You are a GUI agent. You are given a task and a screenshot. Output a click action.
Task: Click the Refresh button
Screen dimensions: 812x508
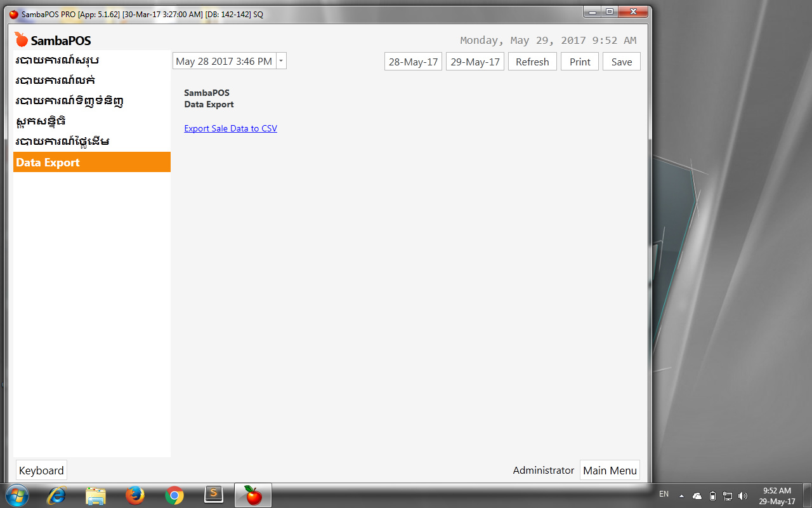532,61
